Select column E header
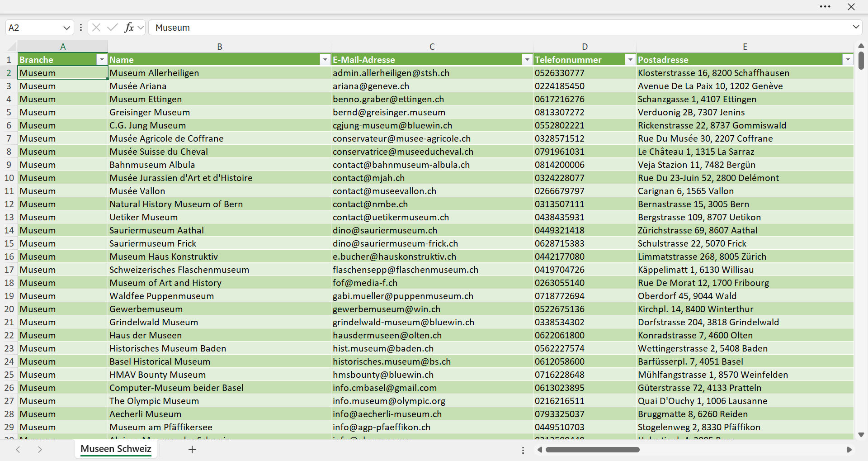 745,47
